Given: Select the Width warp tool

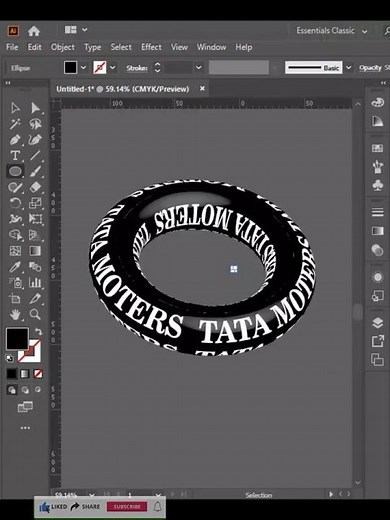Looking at the screenshot, I should (x=15, y=219).
